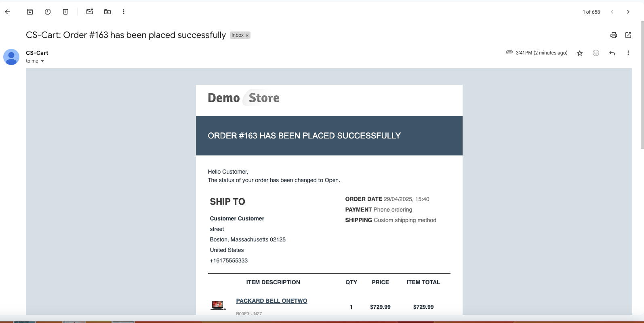The image size is (644, 323).
Task: Open the Move to folder icon
Action: 107,12
